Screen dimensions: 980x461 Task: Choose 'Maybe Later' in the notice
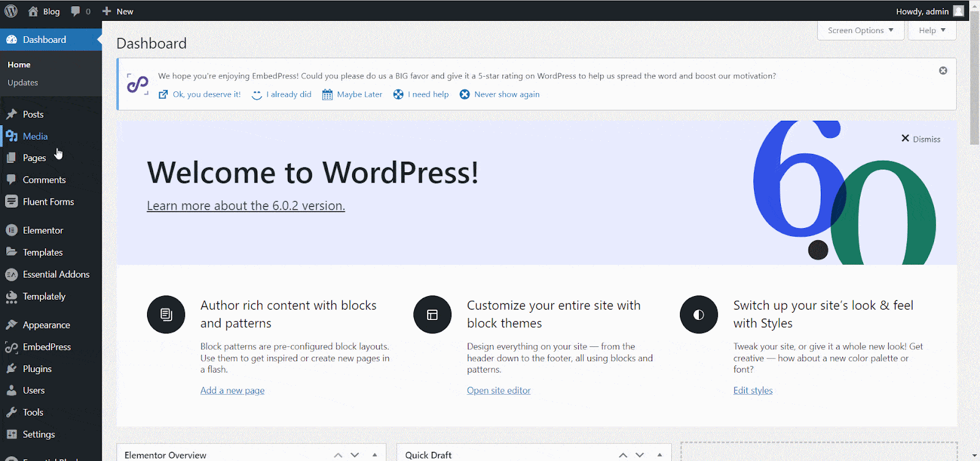[x=360, y=94]
